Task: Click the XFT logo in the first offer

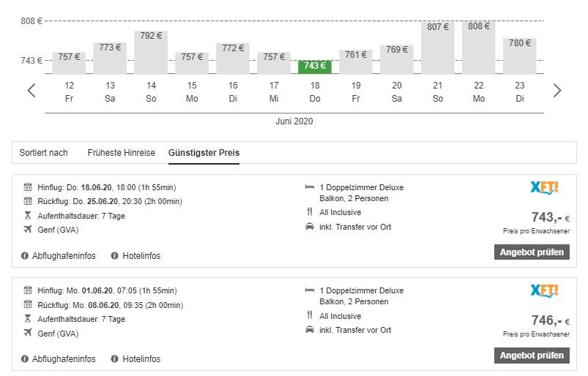Action: 544,188
